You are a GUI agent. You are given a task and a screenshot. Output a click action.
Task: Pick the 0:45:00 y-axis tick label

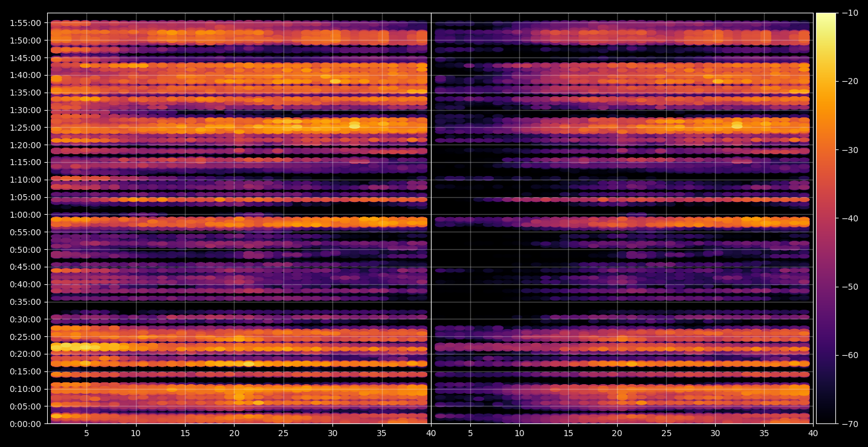pyautogui.click(x=25, y=267)
